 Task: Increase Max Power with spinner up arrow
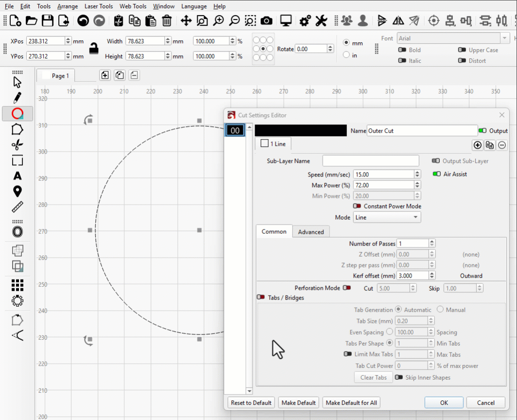pos(417,183)
